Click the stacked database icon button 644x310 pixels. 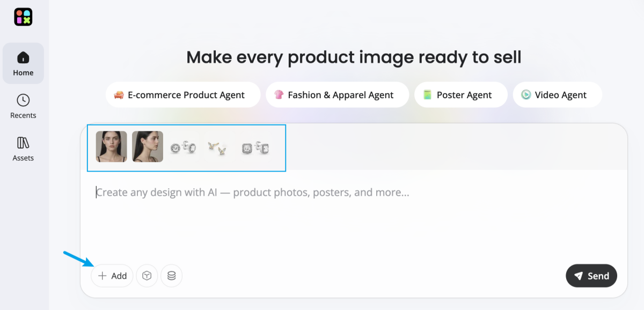(171, 276)
